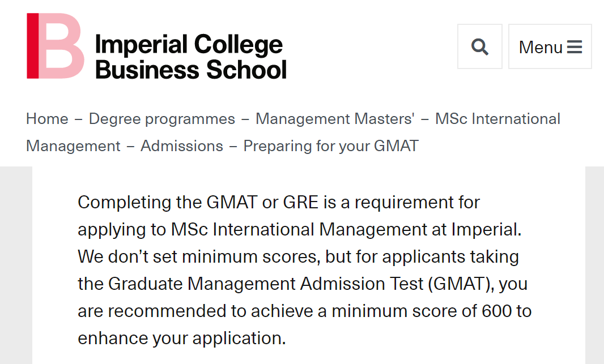Click the red vertical bar of the logo
Screen dimensions: 604x364
[33, 46]
